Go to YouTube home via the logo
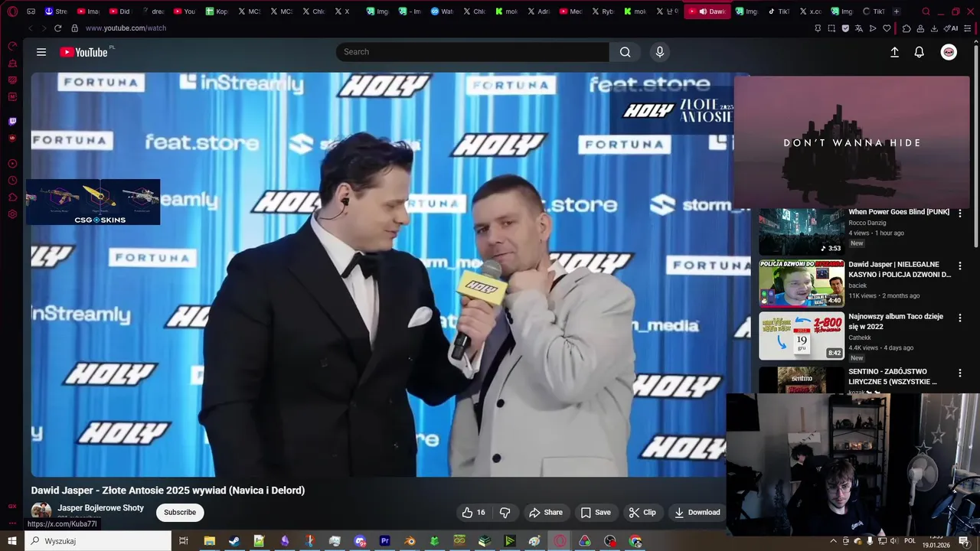 tap(84, 52)
